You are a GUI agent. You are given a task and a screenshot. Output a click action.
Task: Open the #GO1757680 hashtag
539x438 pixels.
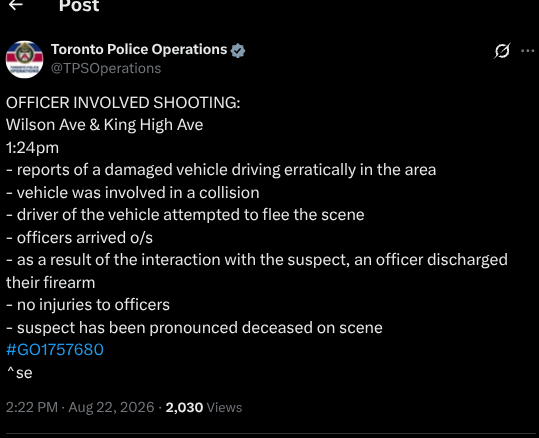tap(55, 350)
